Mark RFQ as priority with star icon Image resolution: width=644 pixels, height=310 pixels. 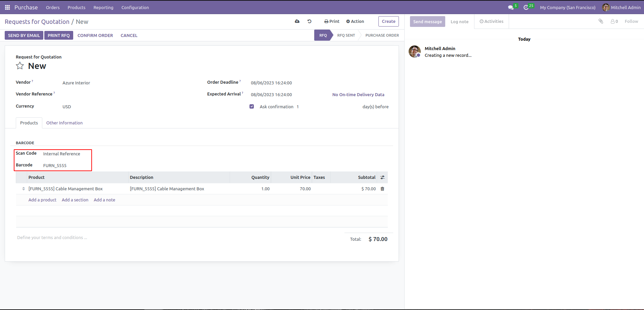[20, 66]
